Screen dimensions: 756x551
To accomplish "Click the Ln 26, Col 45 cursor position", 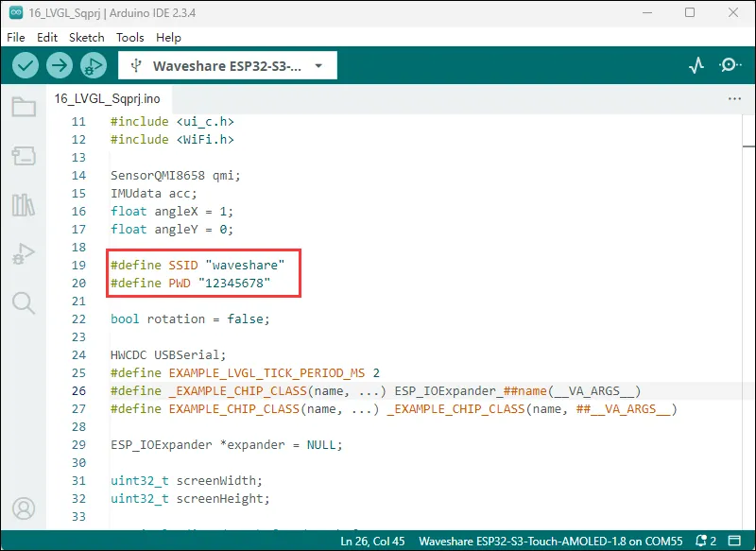I will click(373, 541).
